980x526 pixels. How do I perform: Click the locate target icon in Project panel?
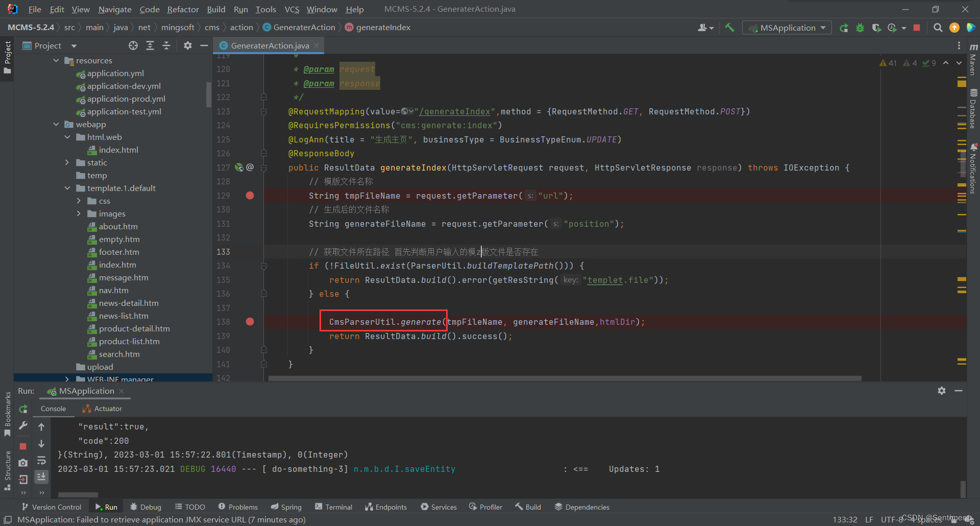coord(133,45)
